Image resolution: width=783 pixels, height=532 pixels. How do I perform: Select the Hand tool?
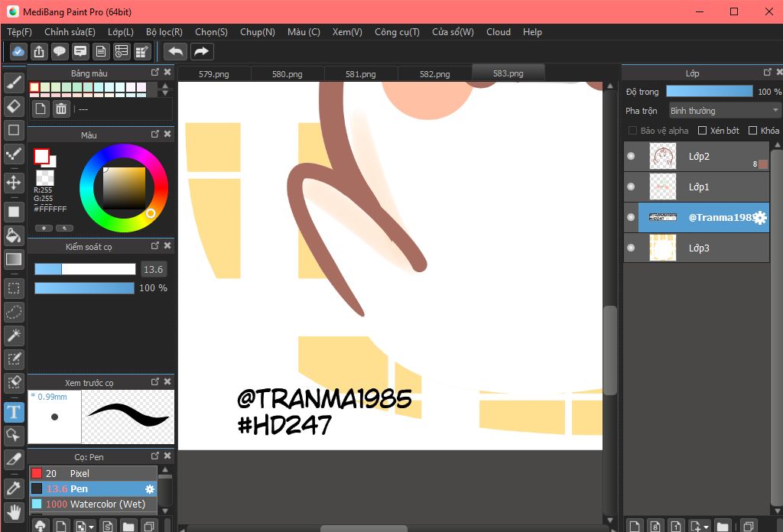pos(14,512)
